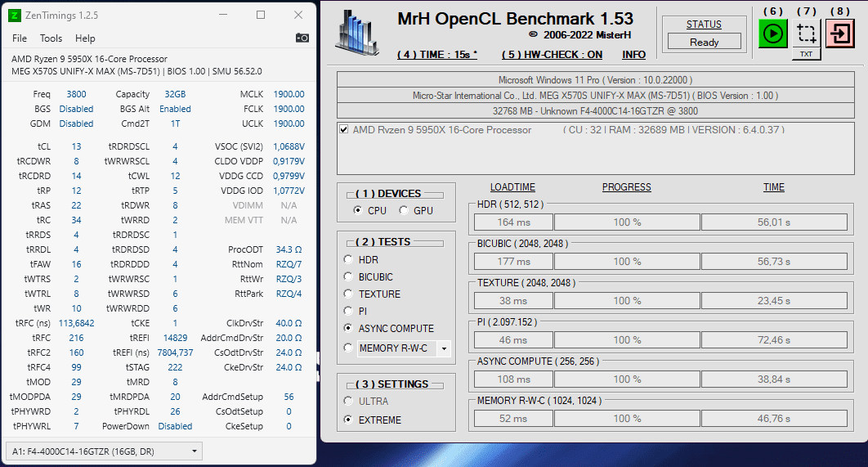Image resolution: width=868 pixels, height=467 pixels.
Task: Choose the EXTREME settings option
Action: click(x=348, y=420)
